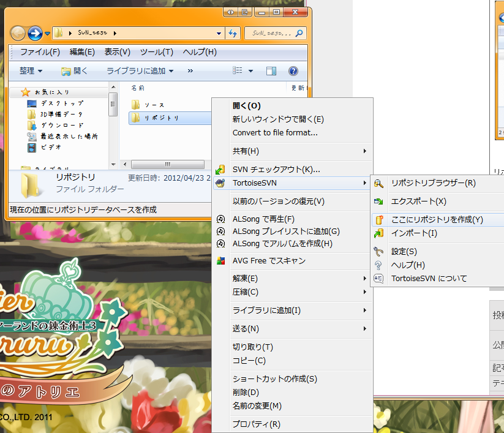
Task: Click the 開く toolbar button
Action: pos(74,71)
